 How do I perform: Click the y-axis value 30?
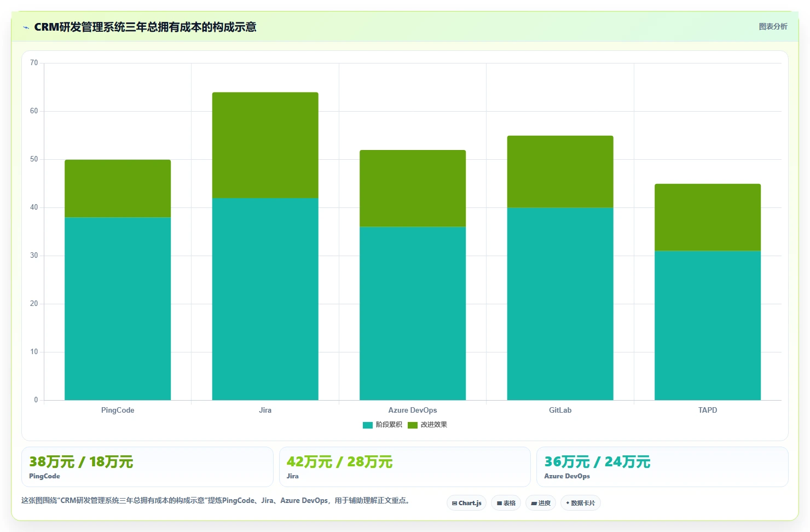point(34,256)
